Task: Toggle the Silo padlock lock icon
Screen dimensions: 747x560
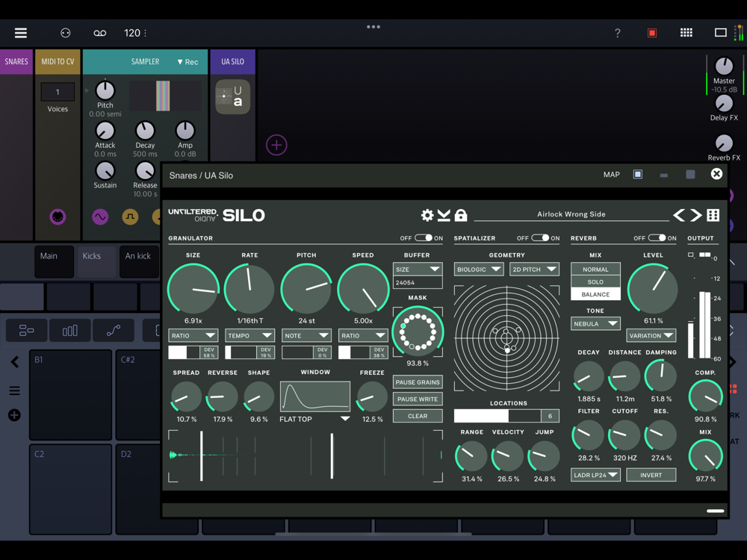Action: coord(461,215)
